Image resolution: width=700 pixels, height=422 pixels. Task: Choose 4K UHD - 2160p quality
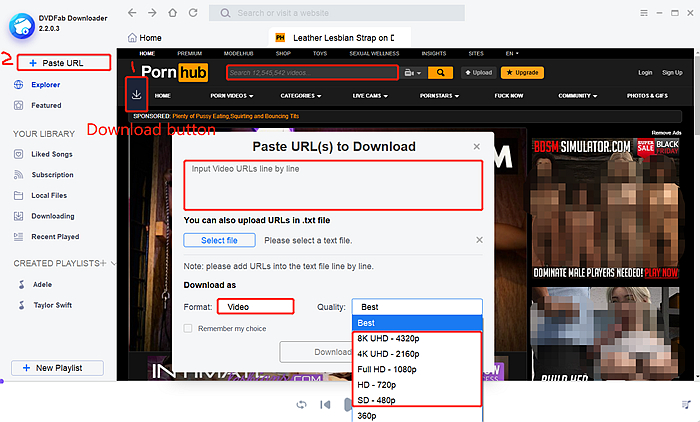pos(417,354)
